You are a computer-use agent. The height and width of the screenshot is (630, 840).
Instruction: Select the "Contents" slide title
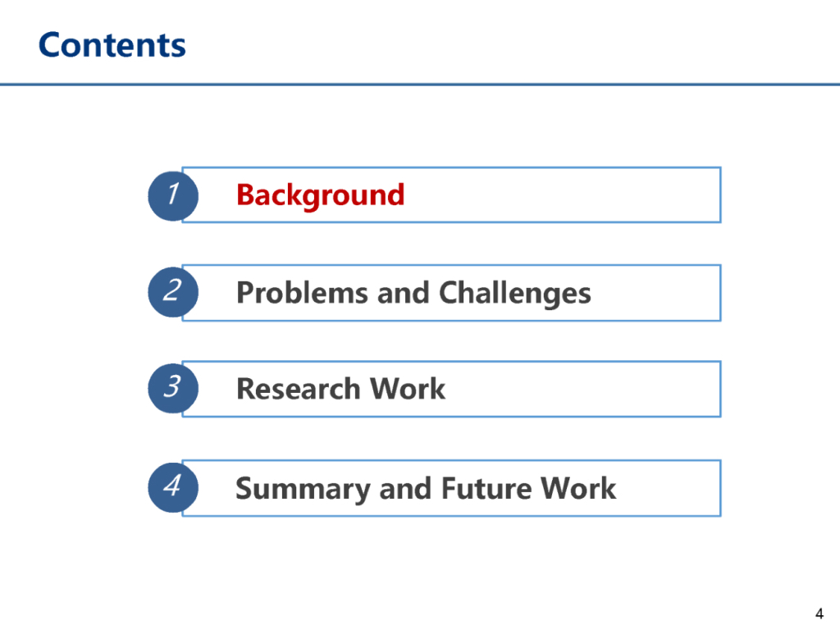pos(112,44)
